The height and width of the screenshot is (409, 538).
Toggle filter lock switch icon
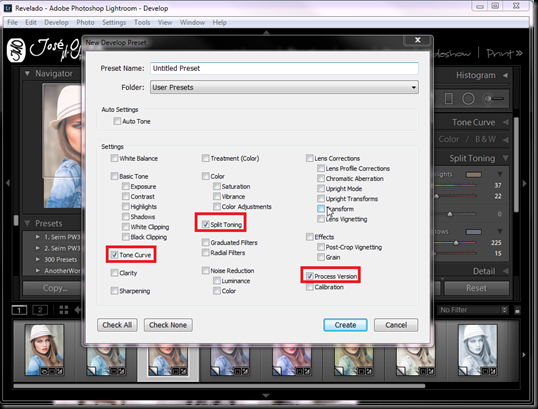(x=517, y=310)
